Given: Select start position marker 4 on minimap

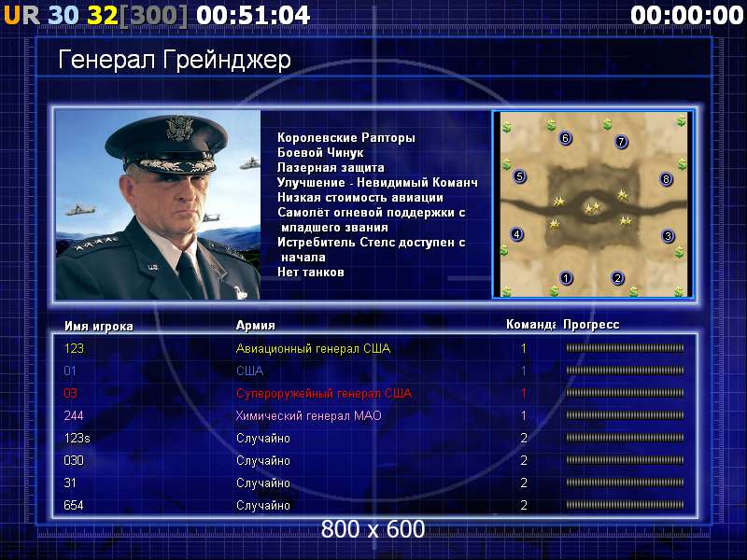Looking at the screenshot, I should [517, 234].
